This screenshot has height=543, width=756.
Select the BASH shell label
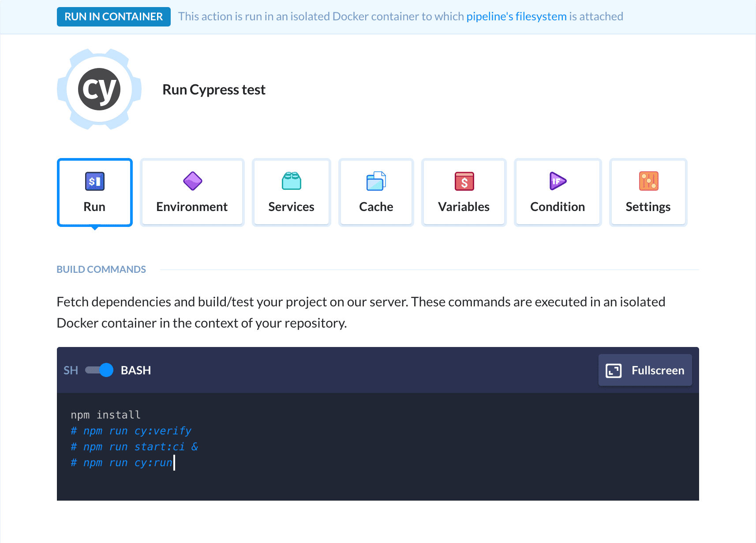[136, 370]
